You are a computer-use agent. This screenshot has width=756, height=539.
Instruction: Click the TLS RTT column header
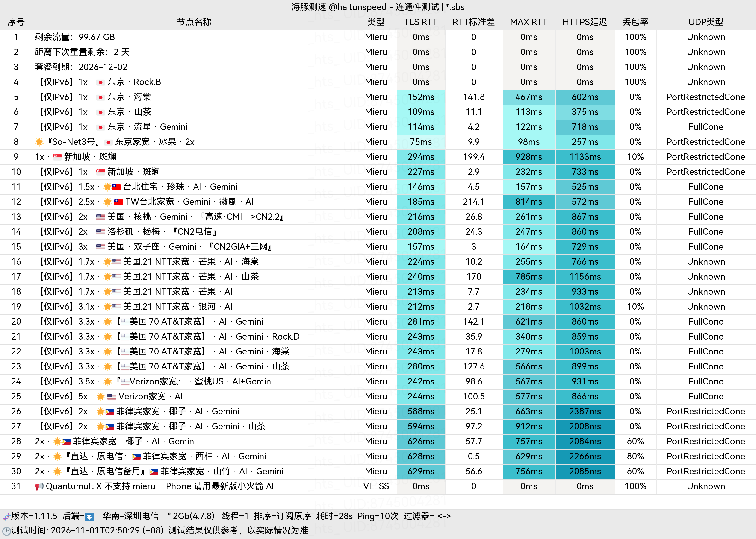[x=421, y=22]
